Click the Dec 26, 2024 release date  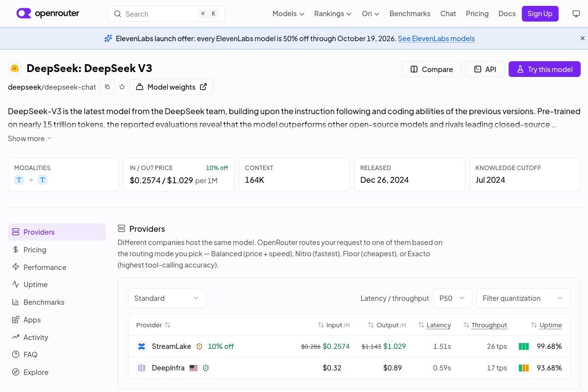pyautogui.click(x=385, y=180)
